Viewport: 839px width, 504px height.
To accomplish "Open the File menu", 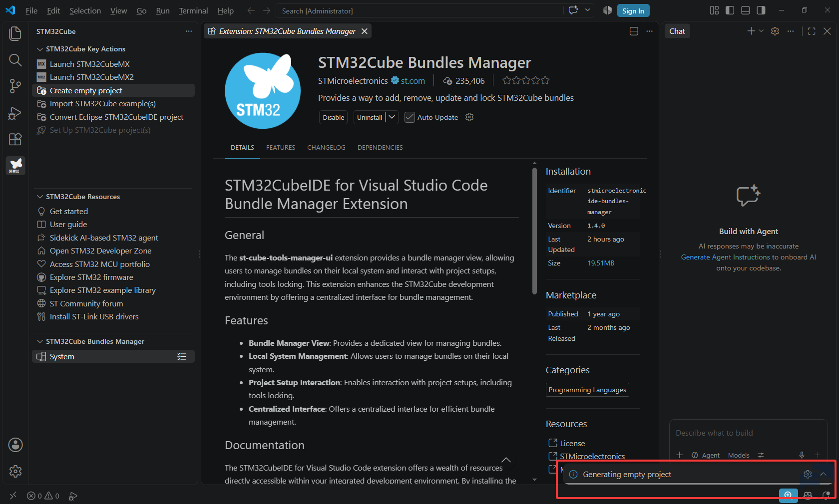I will [x=31, y=10].
